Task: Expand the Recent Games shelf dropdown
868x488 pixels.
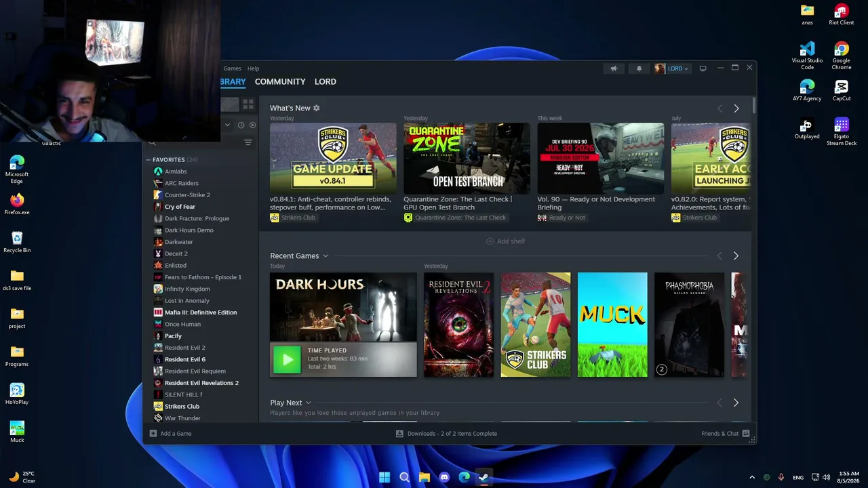Action: pos(325,256)
